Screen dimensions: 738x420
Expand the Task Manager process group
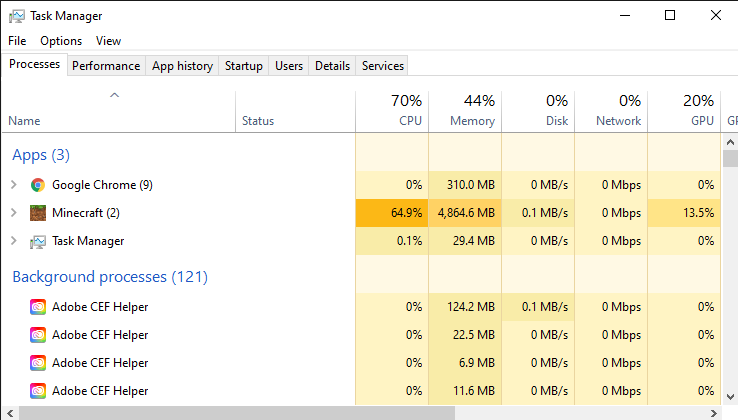coord(13,241)
